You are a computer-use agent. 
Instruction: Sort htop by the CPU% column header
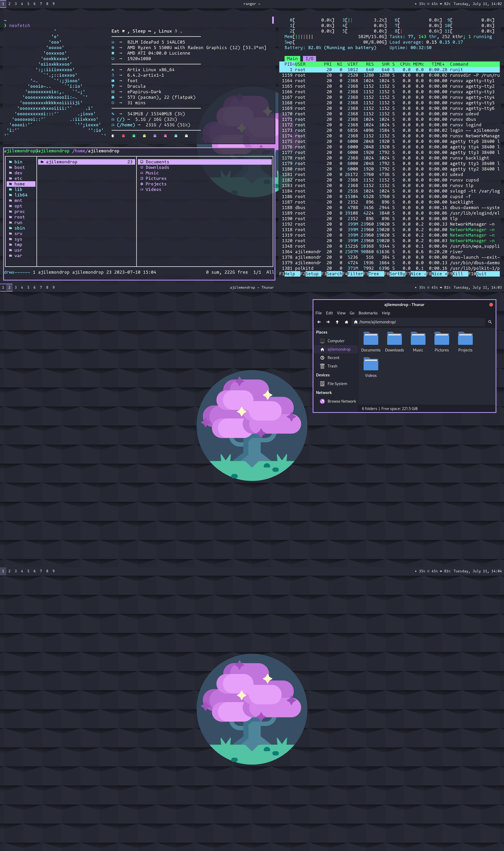tap(405, 64)
